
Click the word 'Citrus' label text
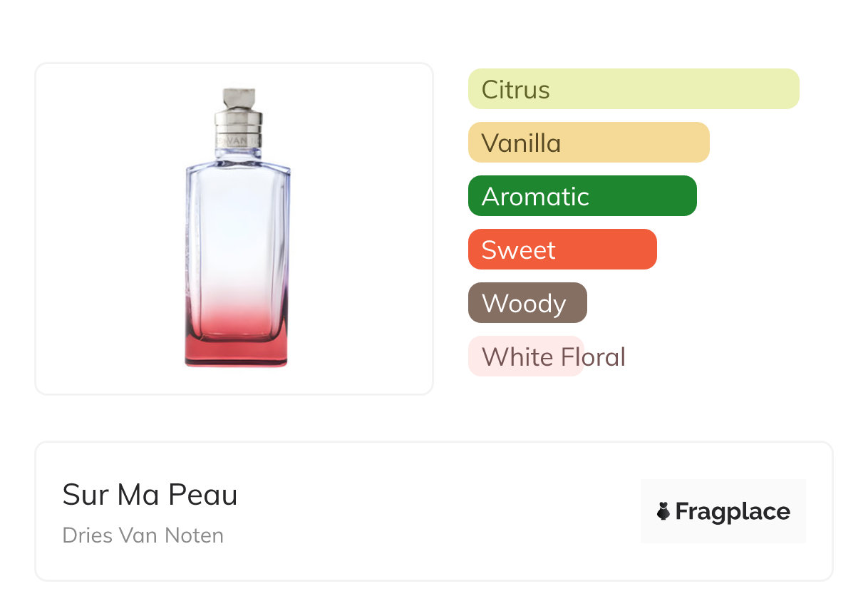[x=515, y=90]
